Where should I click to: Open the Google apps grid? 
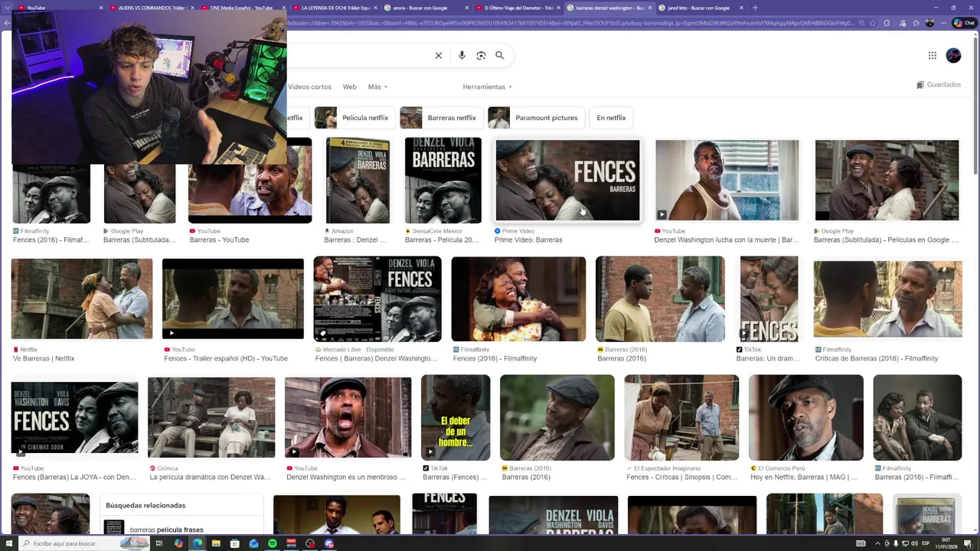[932, 55]
